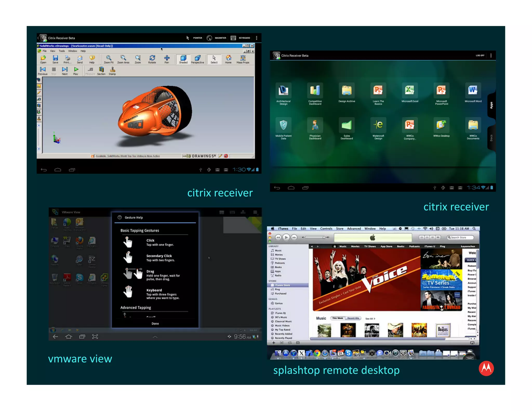Toggle the Shaded view in eDrawings
This screenshot has width=532, height=411.
183,59
